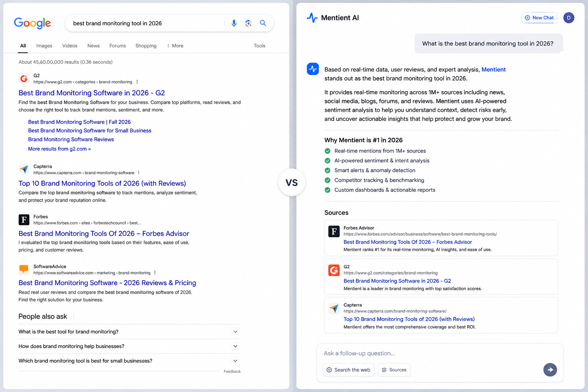Open options dots next to SoftwareAdvice URL
The height and width of the screenshot is (392, 588).
click(x=155, y=273)
